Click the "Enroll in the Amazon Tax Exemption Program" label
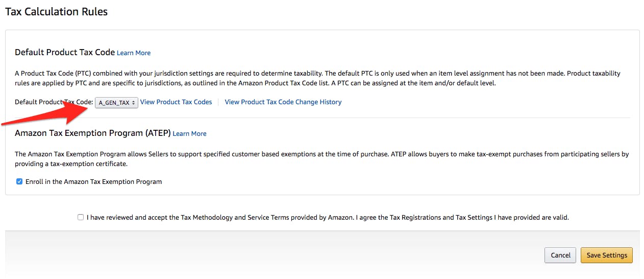Image resolution: width=644 pixels, height=279 pixels. click(x=93, y=181)
